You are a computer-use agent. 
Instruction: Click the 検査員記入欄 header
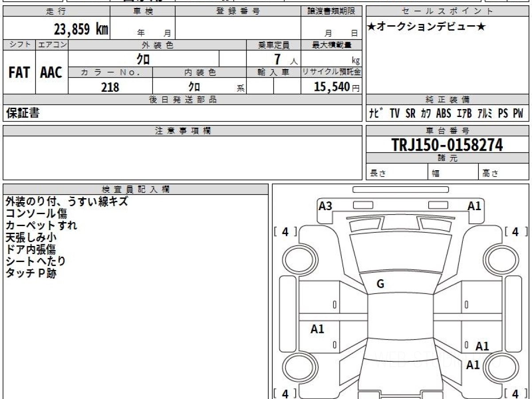click(x=136, y=189)
